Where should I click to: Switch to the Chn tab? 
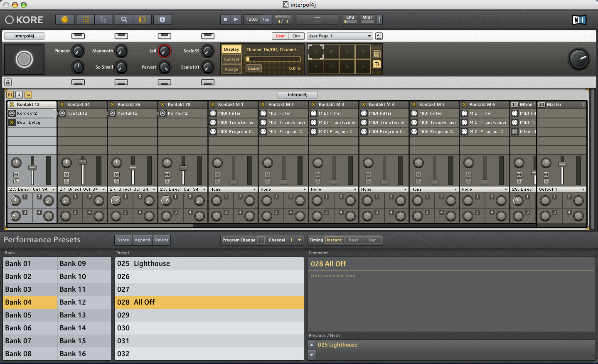296,36
